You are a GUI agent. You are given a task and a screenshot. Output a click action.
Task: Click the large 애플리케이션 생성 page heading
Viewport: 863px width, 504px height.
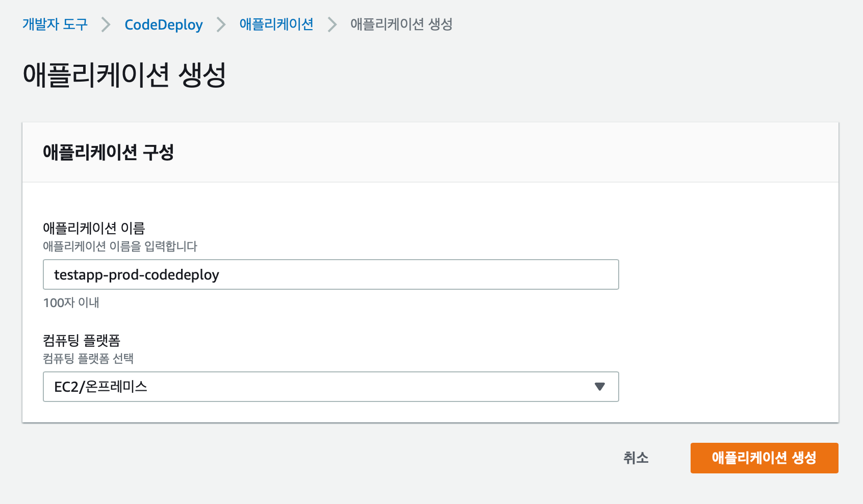point(124,75)
